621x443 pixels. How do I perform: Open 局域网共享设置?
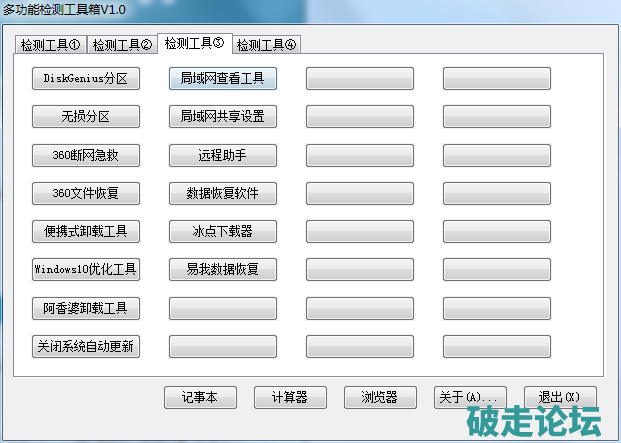(x=222, y=117)
